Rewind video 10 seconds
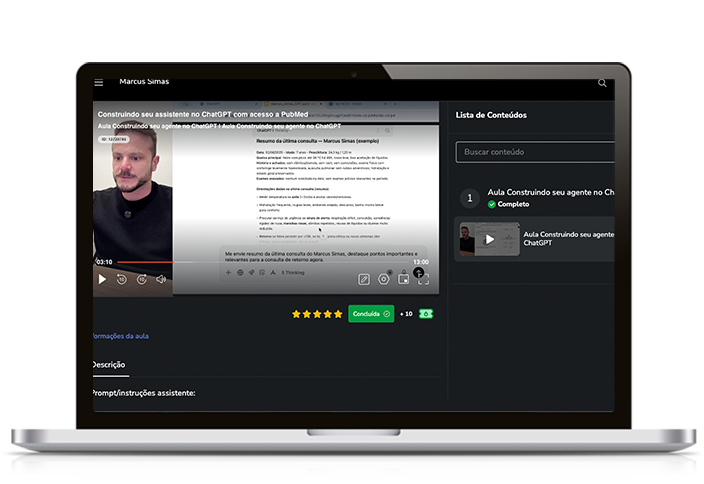Screen dimensions: 704x484 click(122, 279)
